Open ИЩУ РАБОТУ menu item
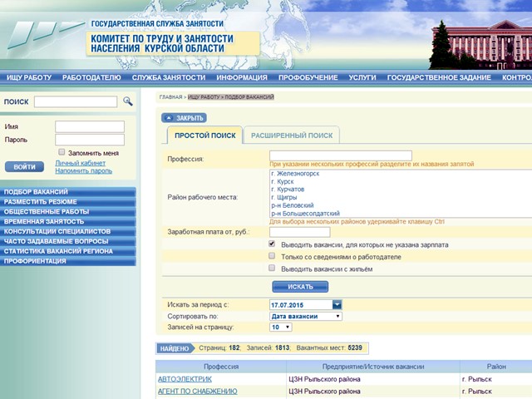 [29, 77]
